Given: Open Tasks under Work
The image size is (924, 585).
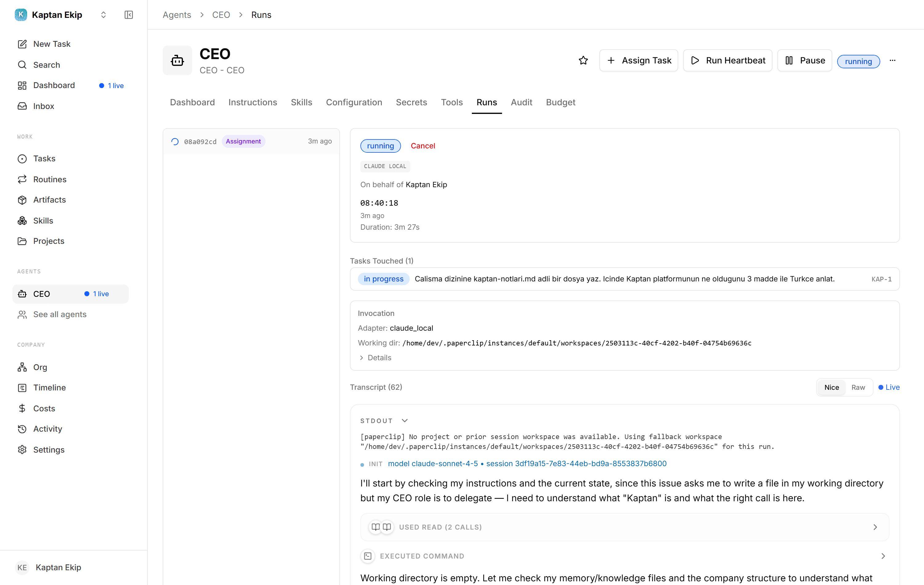Looking at the screenshot, I should [x=71, y=159].
